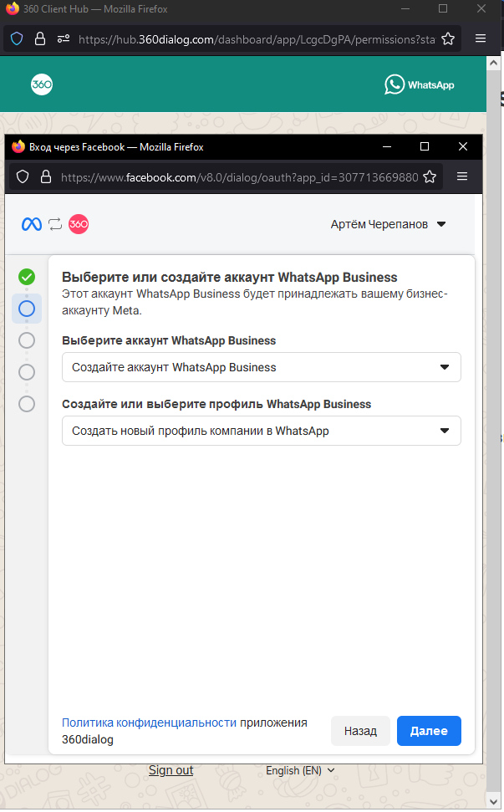The image size is (504, 812).
Task: Select the fourth step circle in progress list
Action: point(27,372)
